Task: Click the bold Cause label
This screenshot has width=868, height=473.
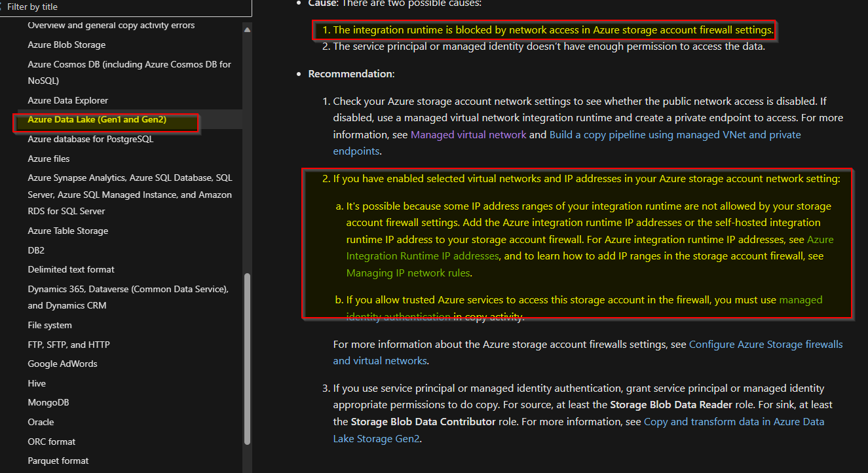Action: coord(323,3)
